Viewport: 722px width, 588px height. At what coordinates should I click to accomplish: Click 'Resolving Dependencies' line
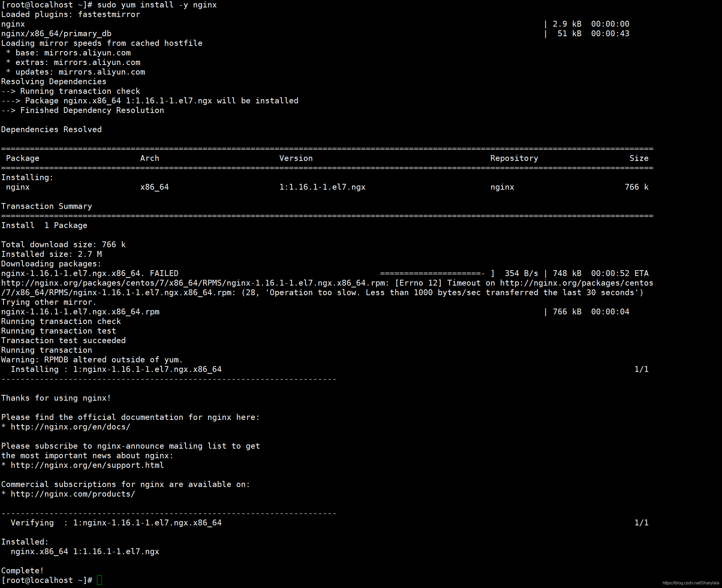54,82
